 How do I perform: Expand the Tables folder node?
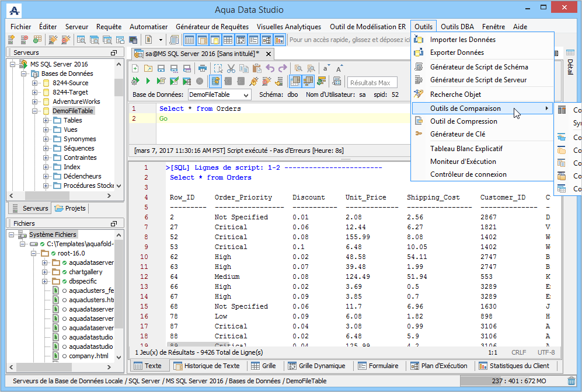click(46, 120)
